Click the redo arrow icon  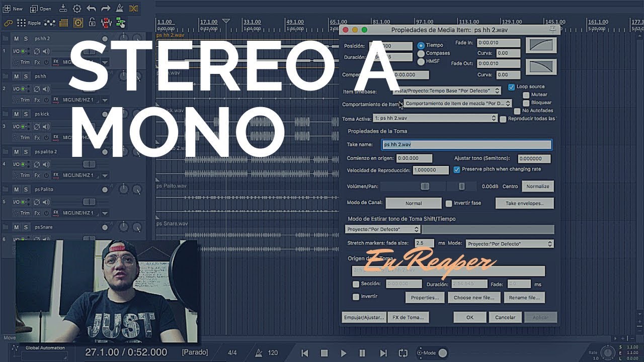click(106, 9)
